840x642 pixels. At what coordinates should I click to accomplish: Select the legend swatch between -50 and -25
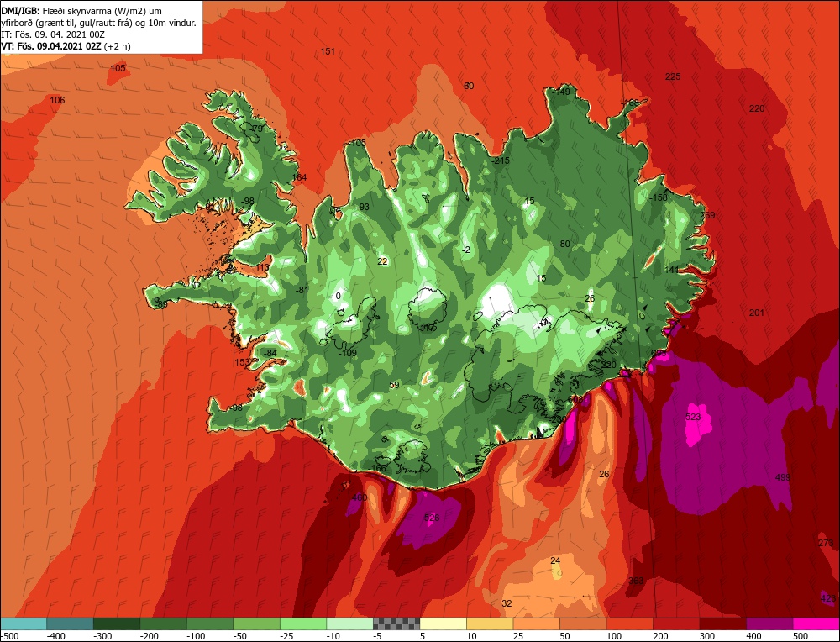(x=256, y=624)
